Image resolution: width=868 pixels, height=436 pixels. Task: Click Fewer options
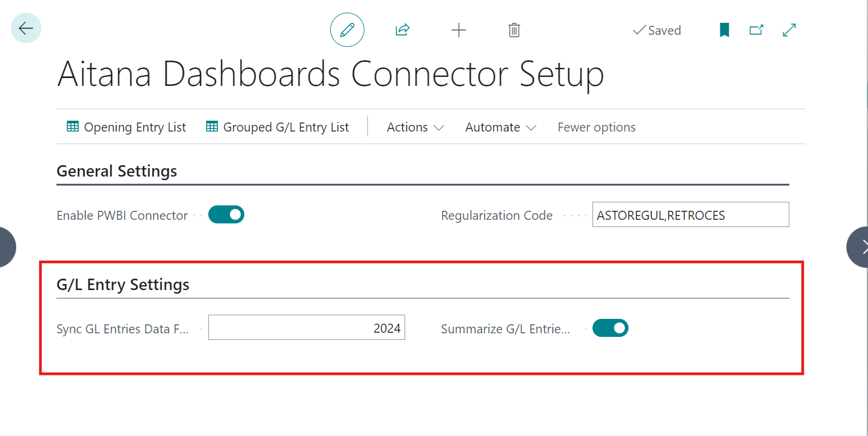[x=597, y=127]
